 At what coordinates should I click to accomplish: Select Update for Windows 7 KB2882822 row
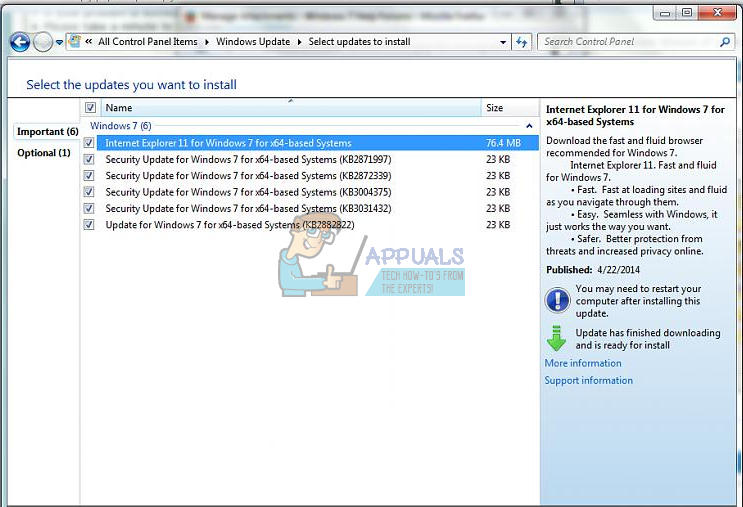(x=317, y=225)
